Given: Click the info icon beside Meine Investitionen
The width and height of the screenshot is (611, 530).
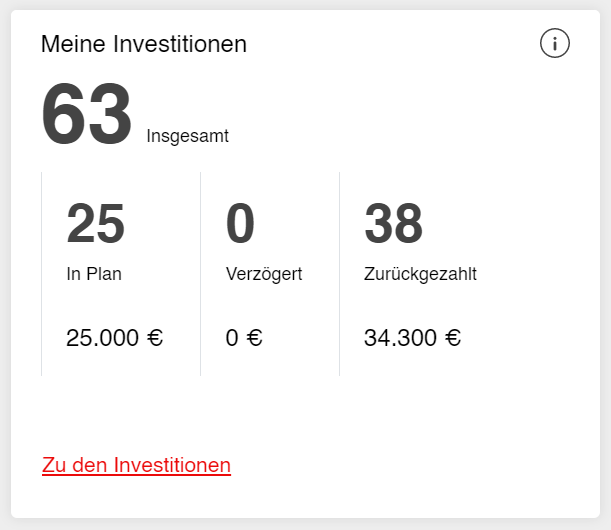Looking at the screenshot, I should point(555,43).
